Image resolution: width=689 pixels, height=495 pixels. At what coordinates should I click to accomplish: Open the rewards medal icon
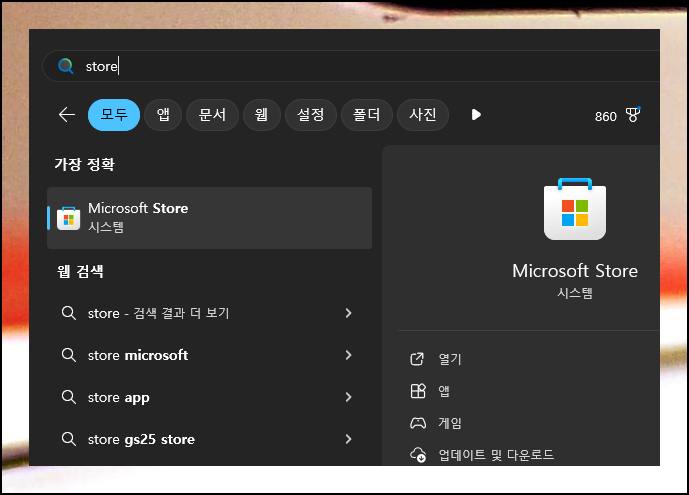(x=633, y=115)
